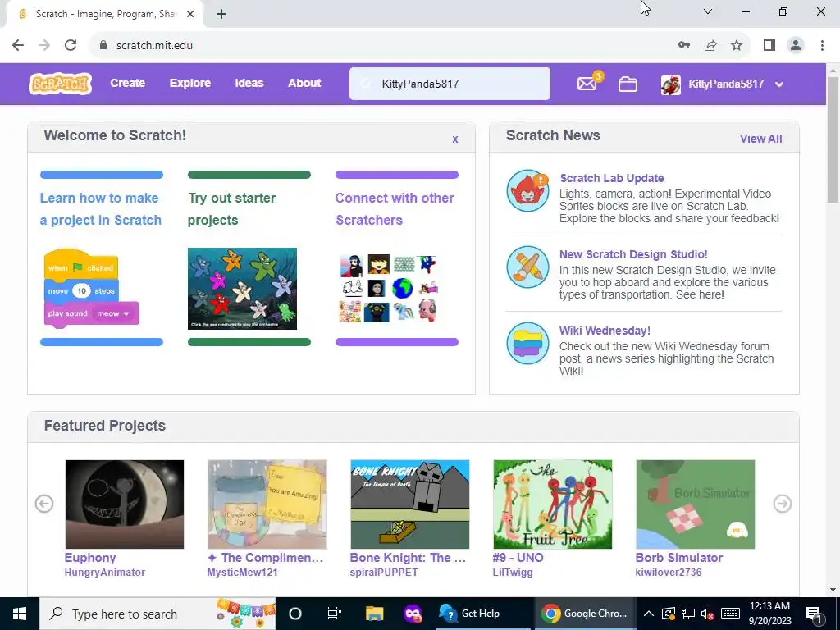Click the KittyPanda5817 profile avatar
The height and width of the screenshot is (630, 840).
(671, 84)
